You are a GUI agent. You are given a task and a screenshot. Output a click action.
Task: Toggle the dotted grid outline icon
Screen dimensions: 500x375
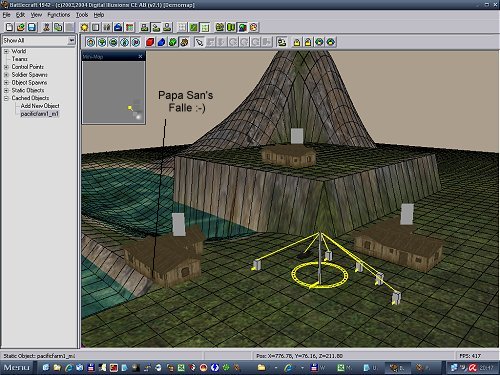point(182,27)
